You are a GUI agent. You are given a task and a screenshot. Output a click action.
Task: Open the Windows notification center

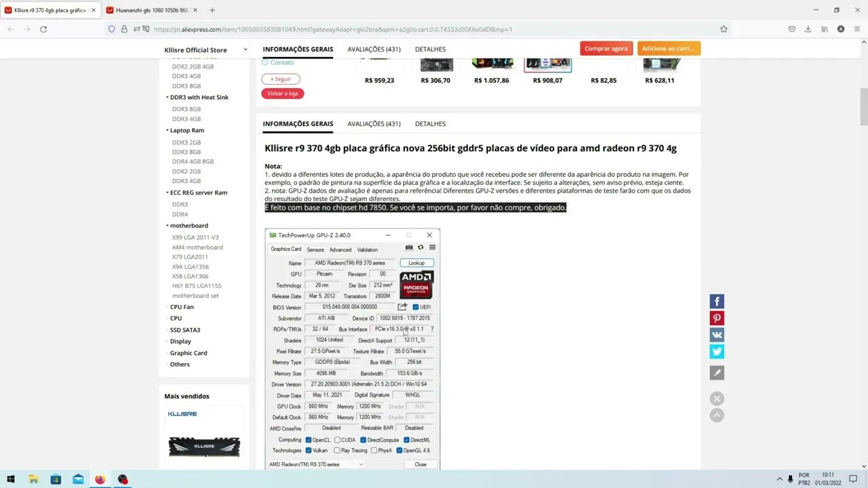(854, 479)
